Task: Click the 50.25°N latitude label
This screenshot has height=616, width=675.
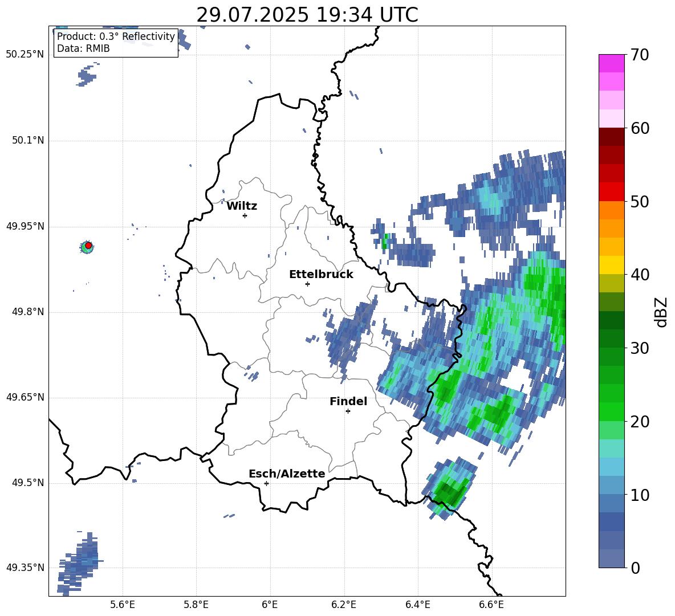Action: 25,55
